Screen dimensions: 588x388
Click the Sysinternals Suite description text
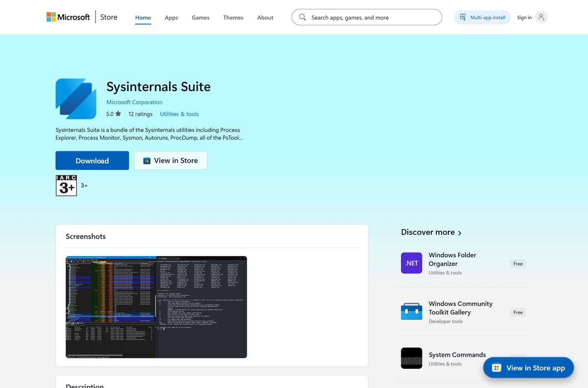point(149,134)
